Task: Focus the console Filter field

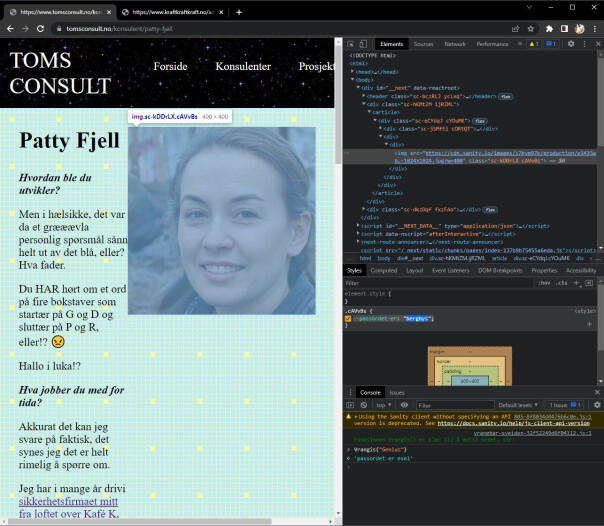Action: pyautogui.click(x=455, y=405)
